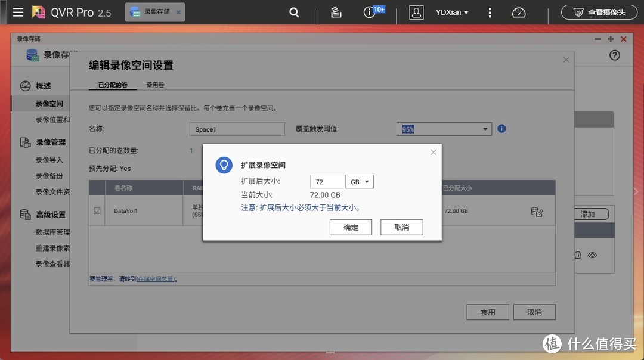Image resolution: width=644 pixels, height=360 pixels.
Task: Click the search magnifier in the top bar
Action: (x=293, y=12)
